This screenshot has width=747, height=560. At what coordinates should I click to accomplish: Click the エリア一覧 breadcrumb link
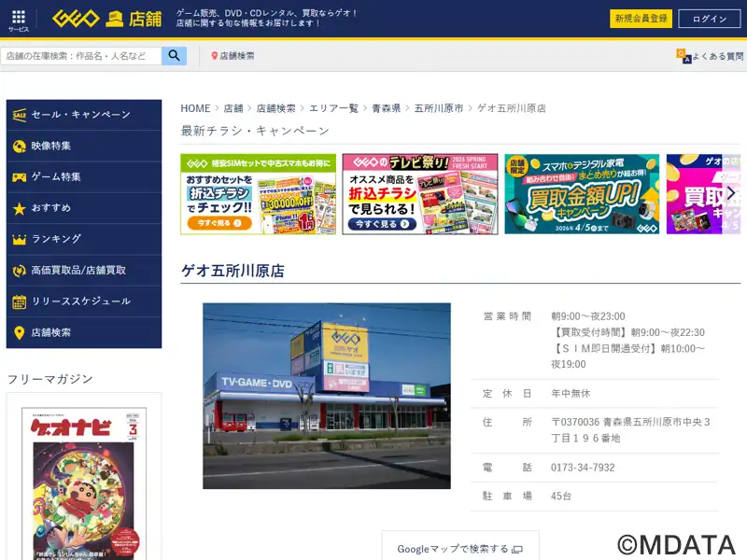pyautogui.click(x=333, y=108)
